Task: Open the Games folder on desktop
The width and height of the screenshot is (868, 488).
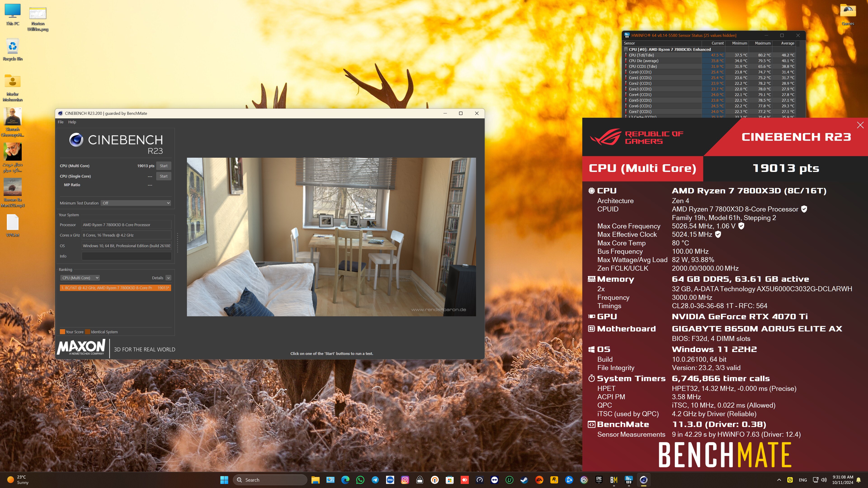Action: (848, 14)
